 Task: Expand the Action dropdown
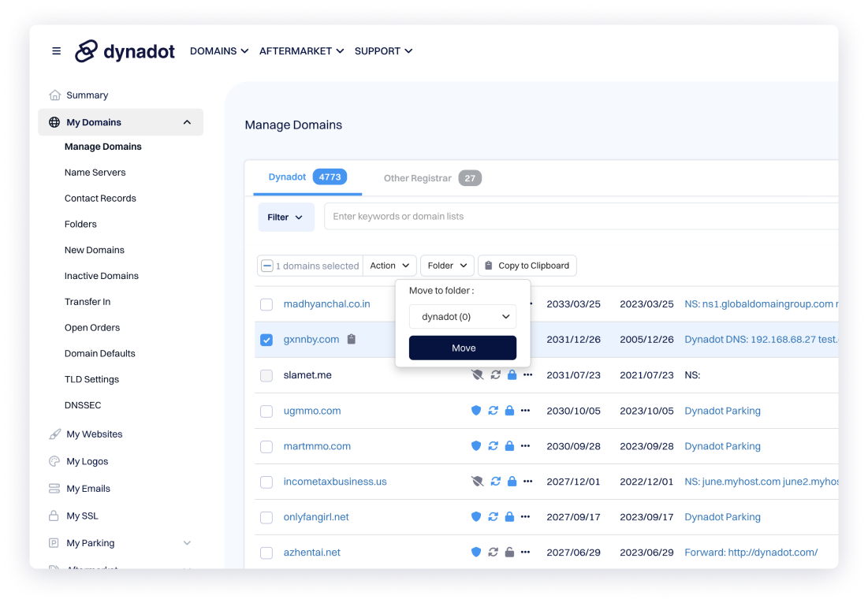click(x=389, y=266)
